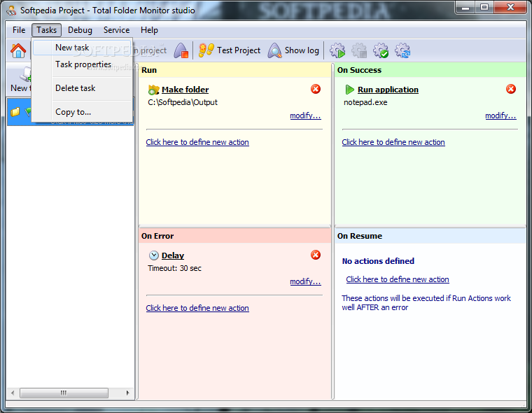Click the gear icon with green checkmark
Viewport: 532px width, 413px height.
coord(381,50)
